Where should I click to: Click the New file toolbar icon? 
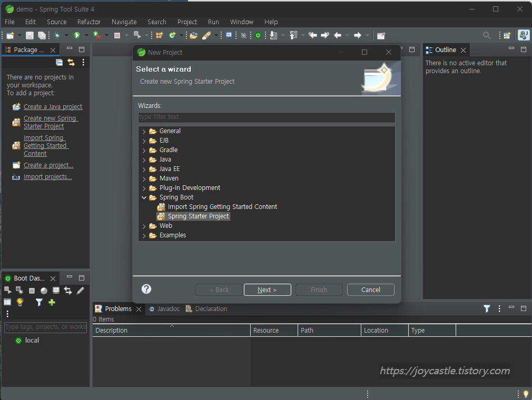click(10, 35)
